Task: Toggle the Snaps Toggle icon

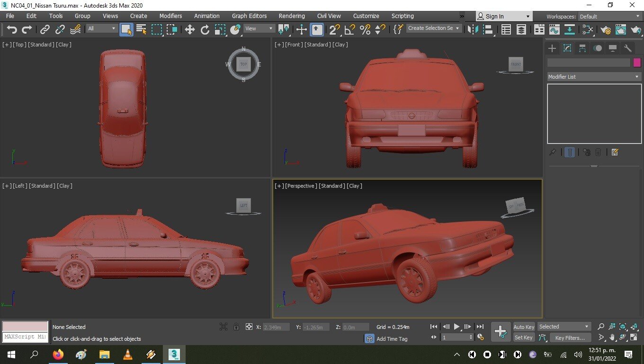Action: [x=335, y=29]
